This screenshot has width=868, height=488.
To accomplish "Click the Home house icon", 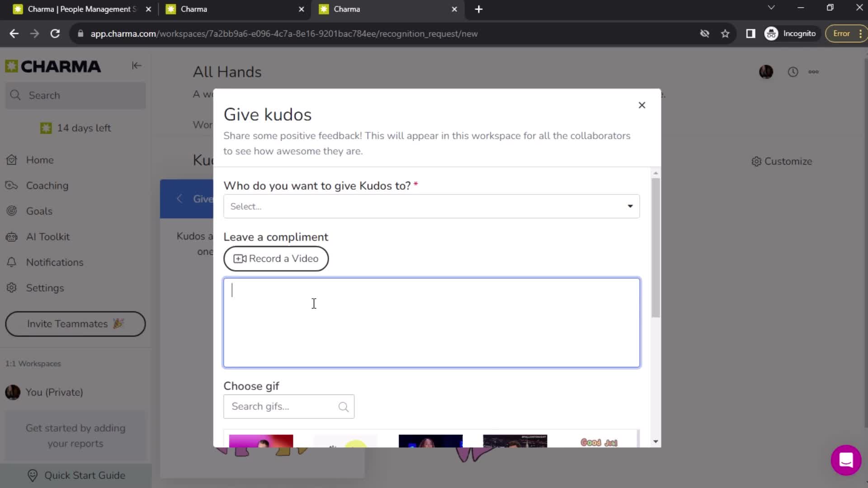I will click(12, 160).
